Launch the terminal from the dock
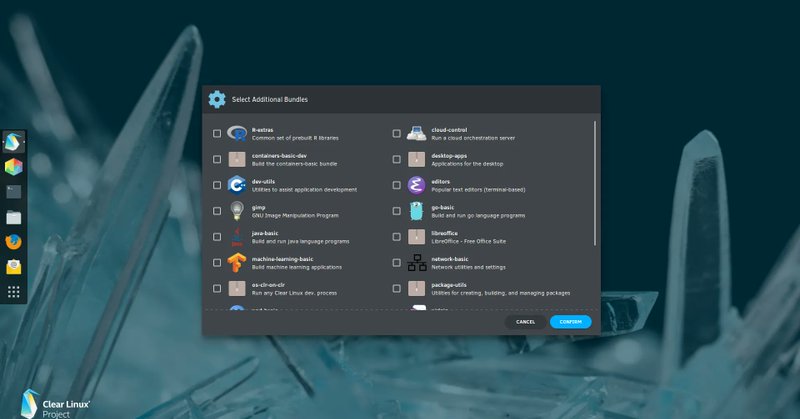Image resolution: width=800 pixels, height=419 pixels. click(x=14, y=192)
